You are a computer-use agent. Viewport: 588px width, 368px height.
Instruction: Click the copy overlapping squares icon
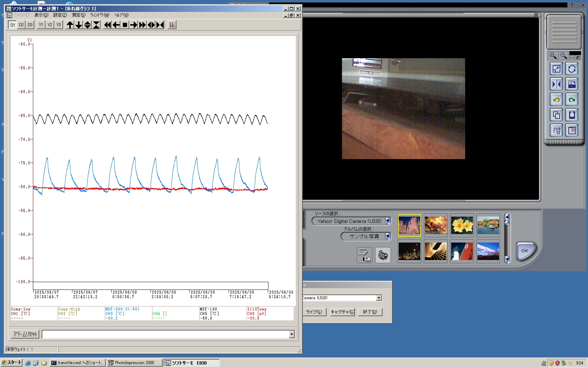(556, 115)
